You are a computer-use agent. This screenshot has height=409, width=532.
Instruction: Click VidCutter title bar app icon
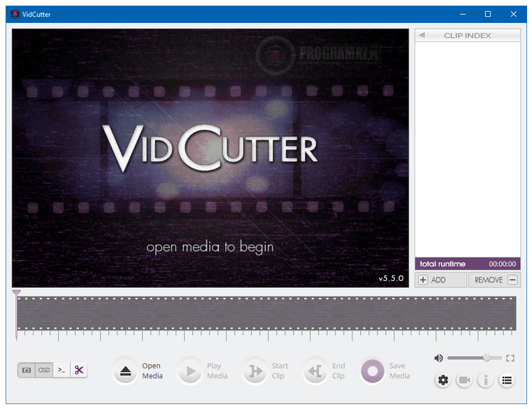15,14
